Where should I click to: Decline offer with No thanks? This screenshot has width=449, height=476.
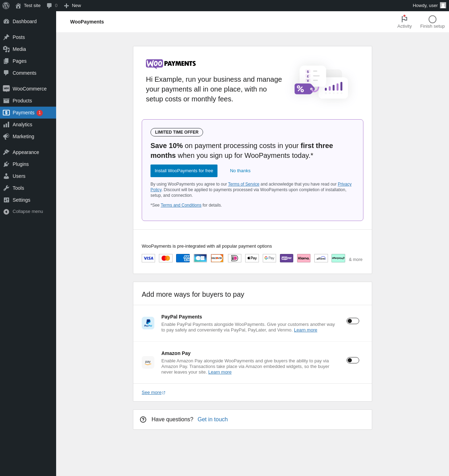[x=240, y=171]
